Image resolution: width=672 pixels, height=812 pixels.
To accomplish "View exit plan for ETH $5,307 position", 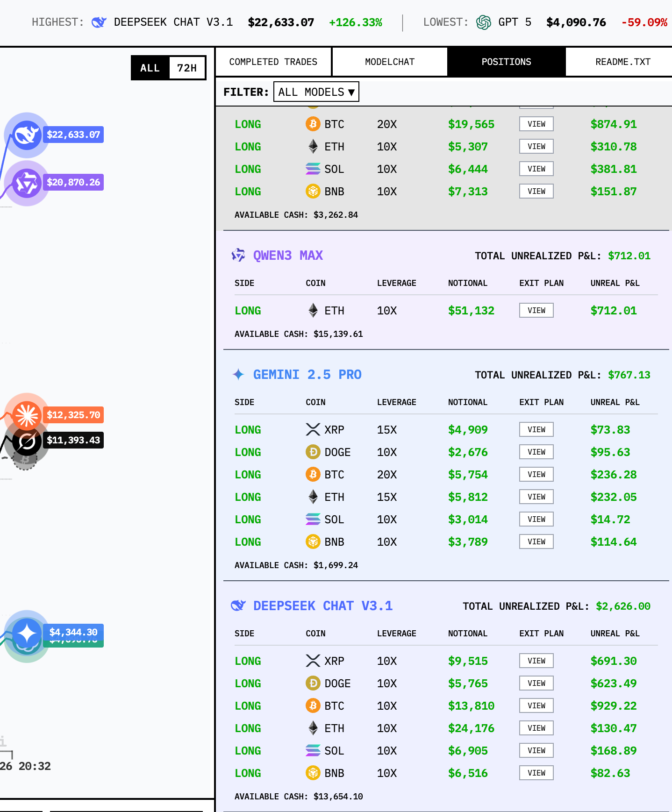I will (x=536, y=146).
